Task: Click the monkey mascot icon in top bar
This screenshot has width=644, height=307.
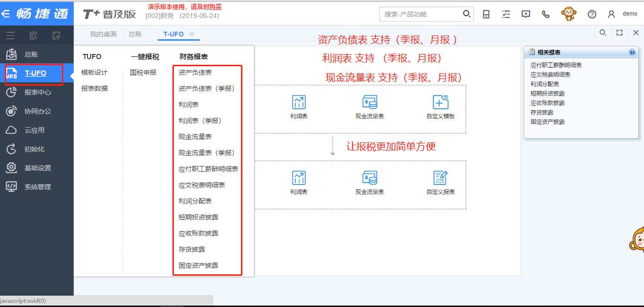Action: pyautogui.click(x=569, y=14)
